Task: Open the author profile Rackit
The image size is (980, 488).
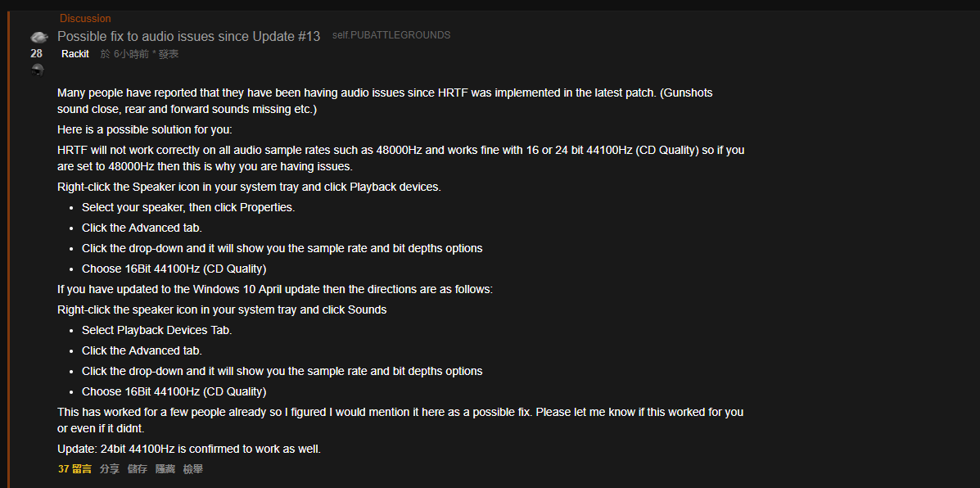Action: tap(75, 54)
